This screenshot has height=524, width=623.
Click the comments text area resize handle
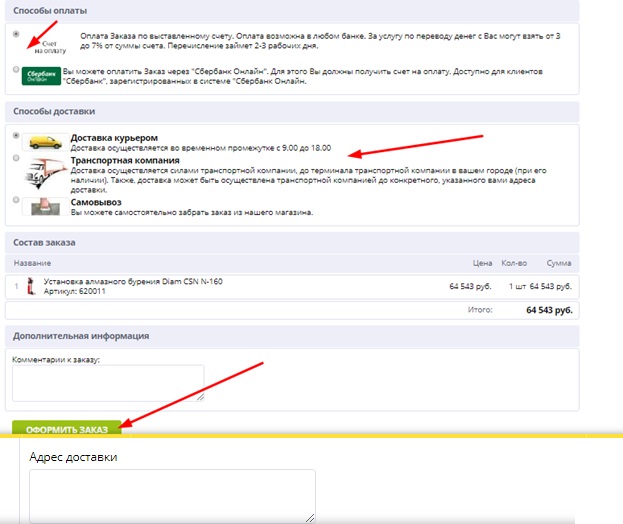pos(200,397)
